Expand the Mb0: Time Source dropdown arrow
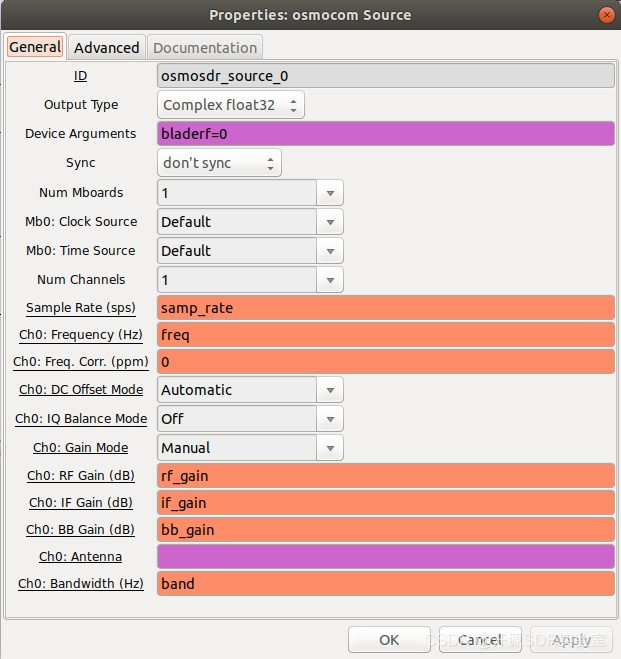 pyautogui.click(x=330, y=251)
